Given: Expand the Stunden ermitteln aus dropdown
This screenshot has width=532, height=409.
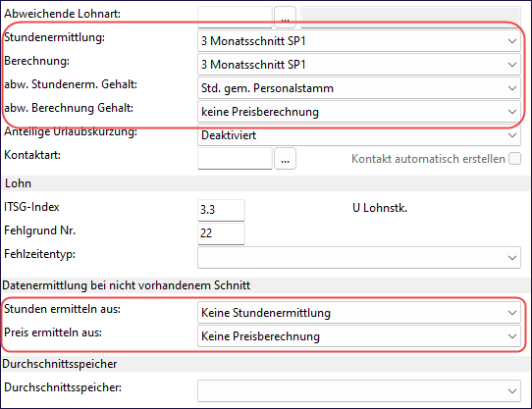Looking at the screenshot, I should pyautogui.click(x=359, y=312).
